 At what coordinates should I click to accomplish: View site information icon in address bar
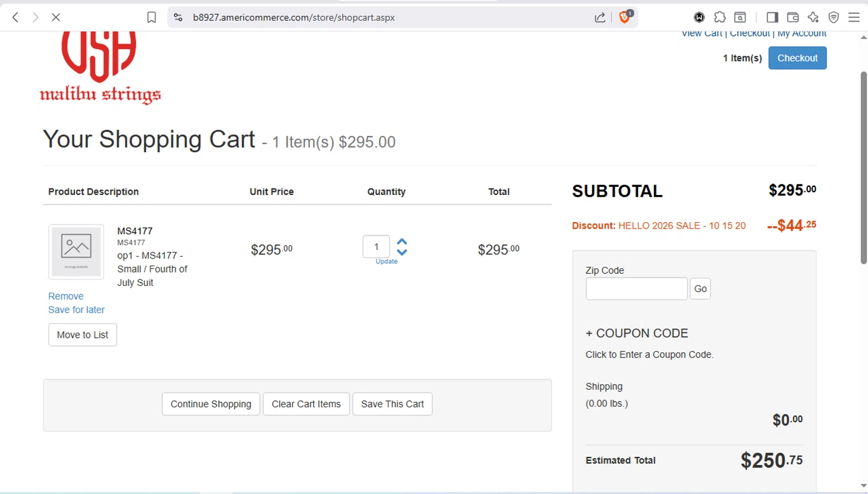178,17
